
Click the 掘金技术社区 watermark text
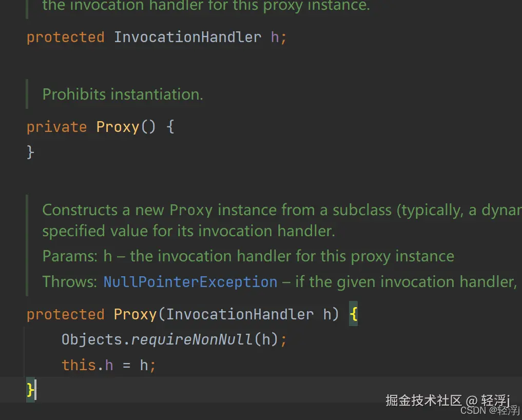[423, 400]
